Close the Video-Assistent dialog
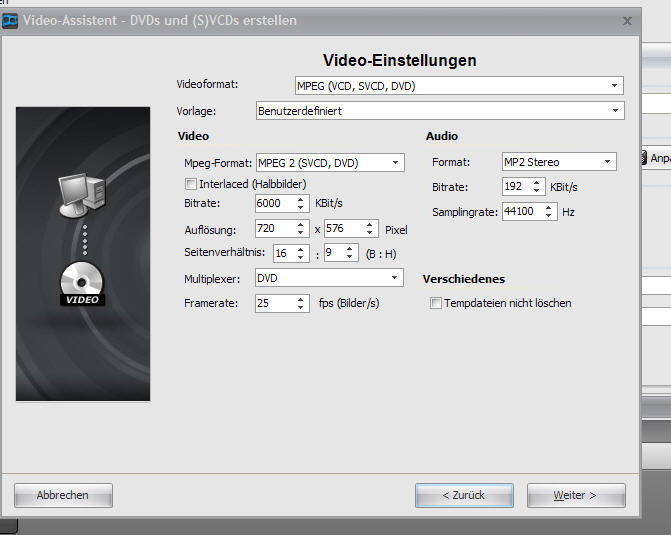The width and height of the screenshot is (671, 535). pos(626,20)
